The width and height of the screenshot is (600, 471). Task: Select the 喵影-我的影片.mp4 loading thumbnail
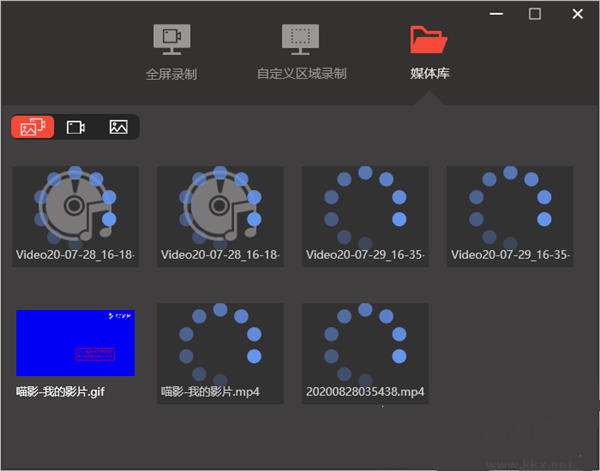[x=220, y=354]
